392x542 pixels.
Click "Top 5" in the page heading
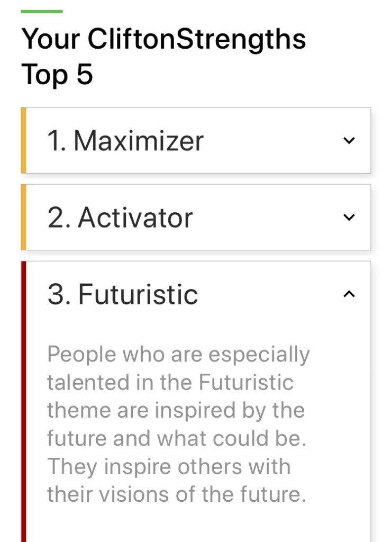tap(57, 75)
